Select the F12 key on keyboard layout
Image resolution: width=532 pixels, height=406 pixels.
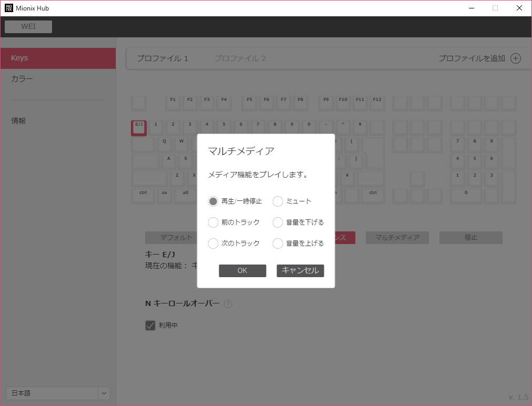click(376, 102)
